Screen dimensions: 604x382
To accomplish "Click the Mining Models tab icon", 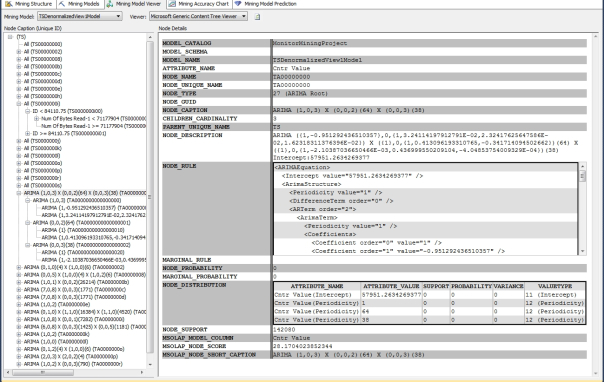I will 62,4.
